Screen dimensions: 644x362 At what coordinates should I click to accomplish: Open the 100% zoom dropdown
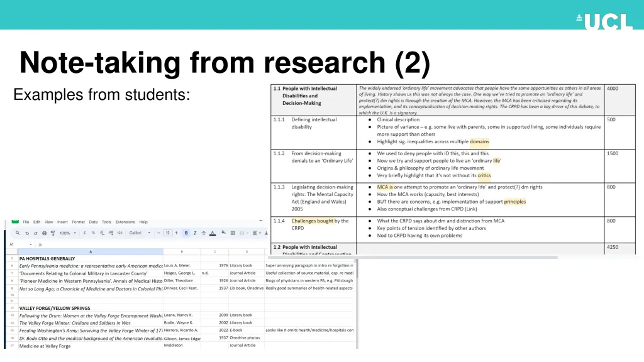68,233
